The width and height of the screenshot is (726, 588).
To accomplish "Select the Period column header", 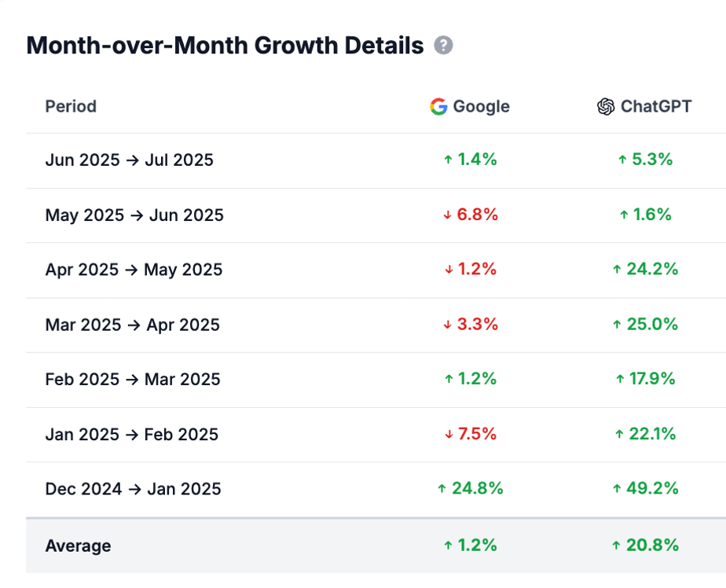I will point(71,106).
